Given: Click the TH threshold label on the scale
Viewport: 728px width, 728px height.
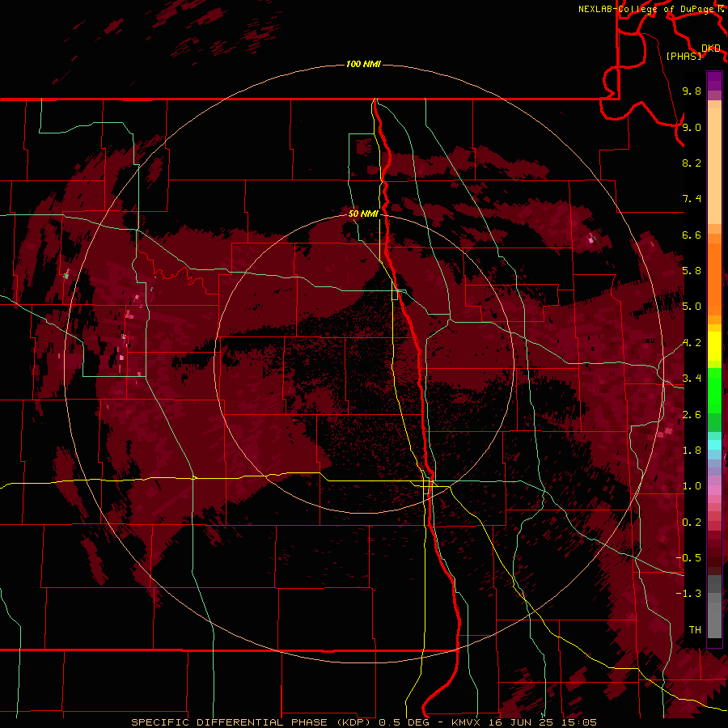Looking at the screenshot, I should tap(695, 630).
